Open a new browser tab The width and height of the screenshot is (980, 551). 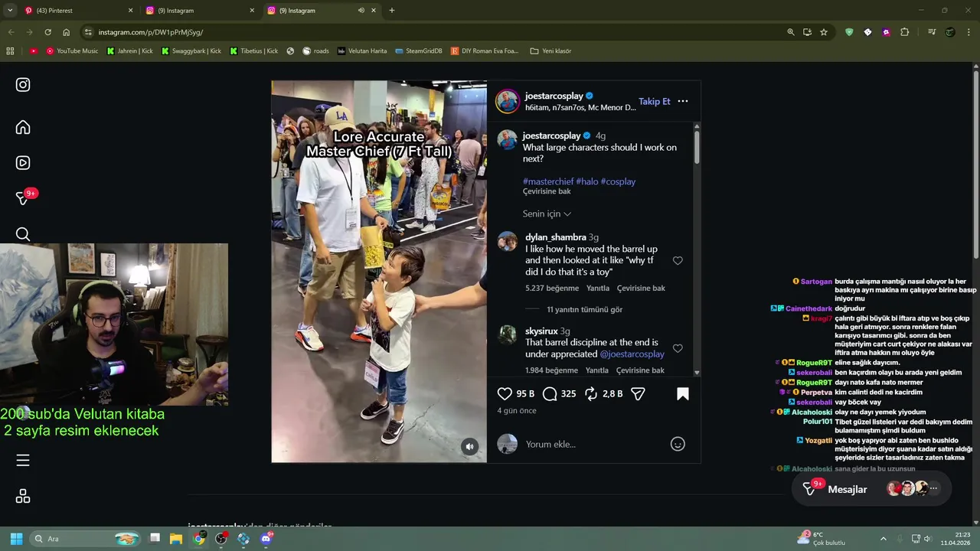(392, 11)
